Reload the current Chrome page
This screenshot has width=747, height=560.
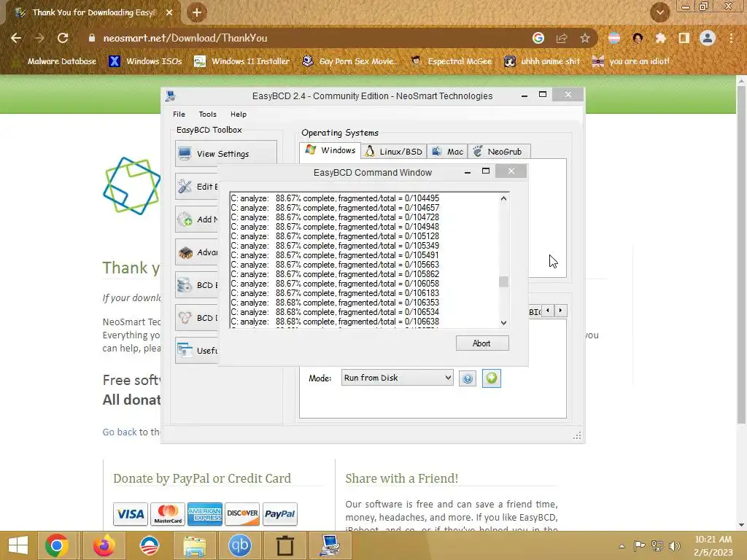pos(63,38)
